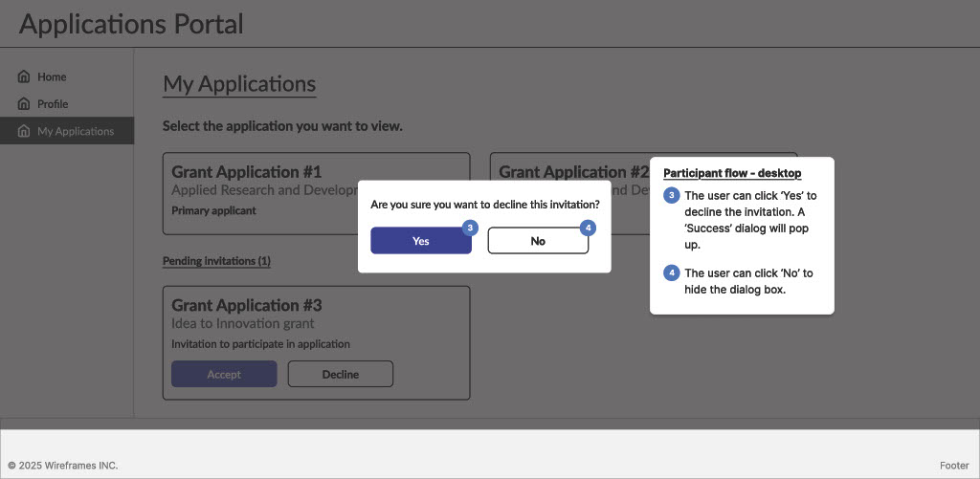The height and width of the screenshot is (479, 980).
Task: Click the Applications Portal header title
Action: pos(131,23)
